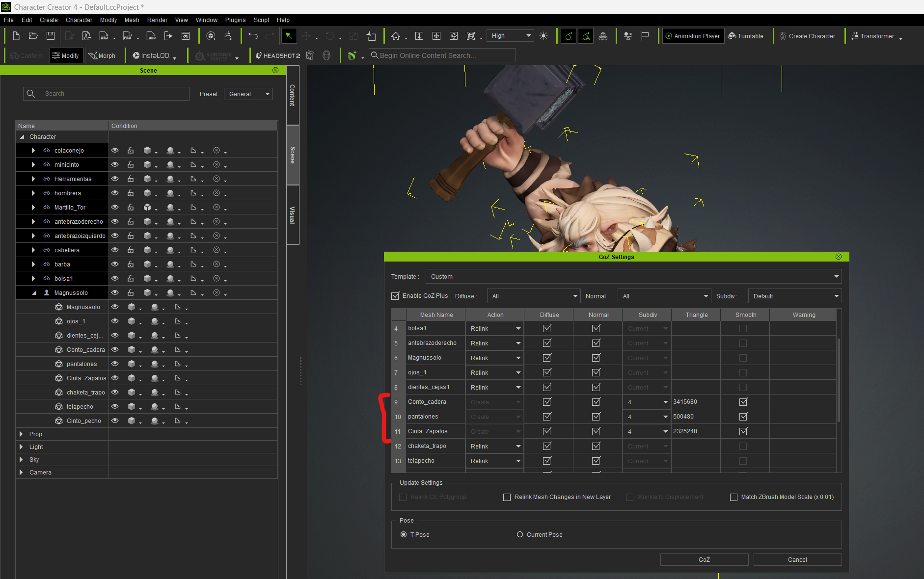Screen dimensions: 924x579
Task: Toggle visibility of telapecho mesh
Action: (x=115, y=406)
